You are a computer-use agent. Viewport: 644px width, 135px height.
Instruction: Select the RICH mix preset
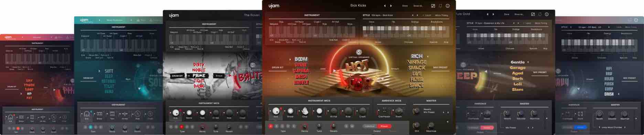click(417, 56)
